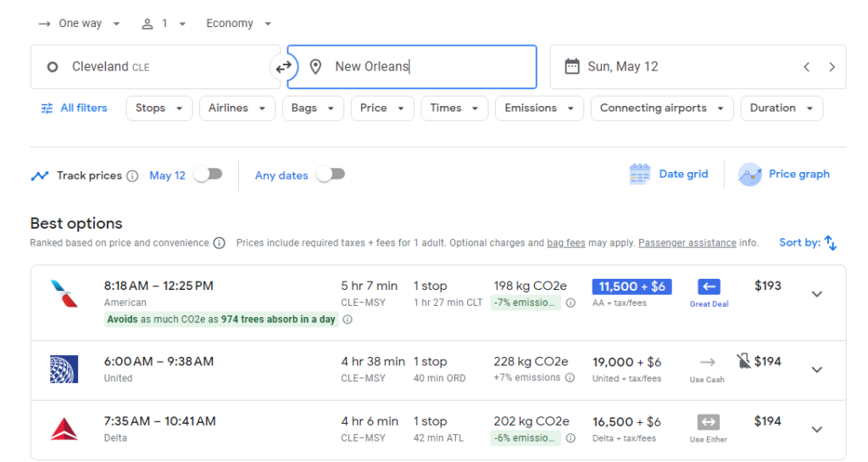Click the AA 11,500 + $6 points badge

pos(631,287)
